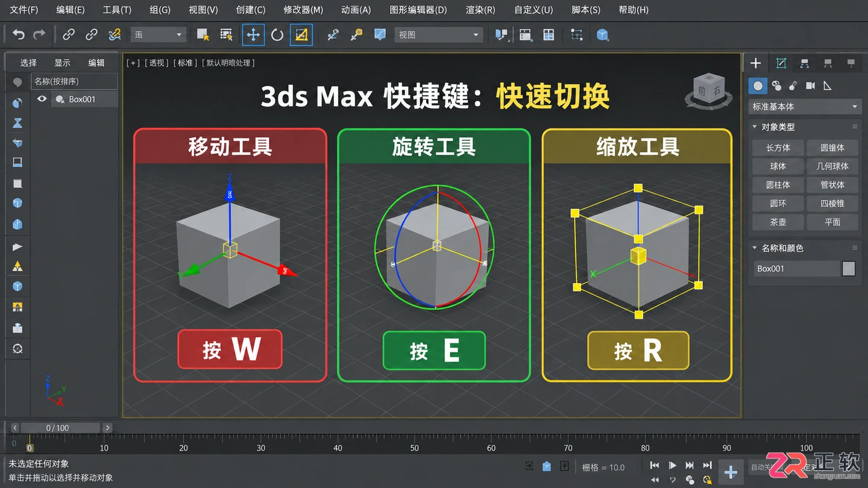Screen dimensions: 868x488
Task: Click the ViewCube in the viewport
Action: 709,92
